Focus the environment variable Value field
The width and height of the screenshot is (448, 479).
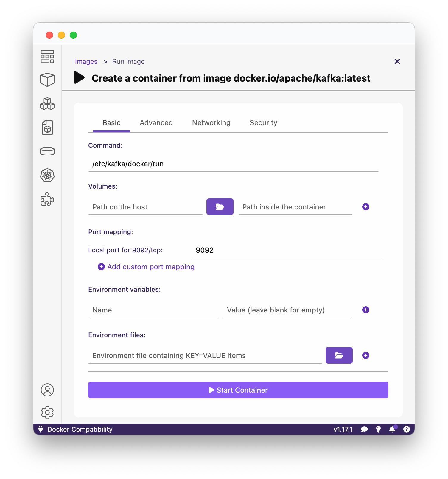click(288, 310)
